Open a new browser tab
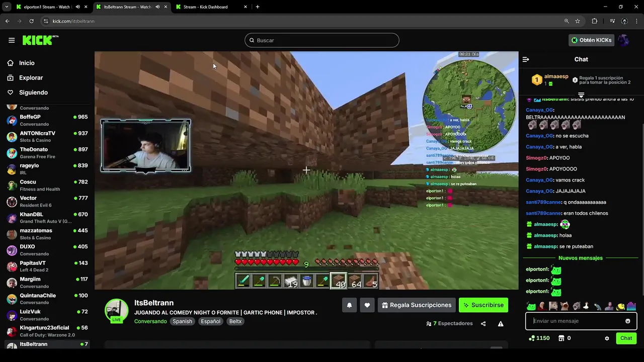 pos(258,7)
